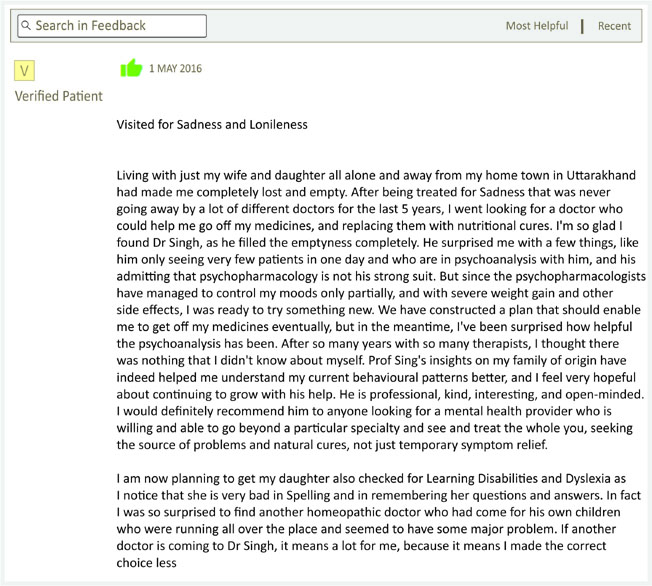Click the magnifier icon in the search box
652x586 pixels.
click(26, 26)
